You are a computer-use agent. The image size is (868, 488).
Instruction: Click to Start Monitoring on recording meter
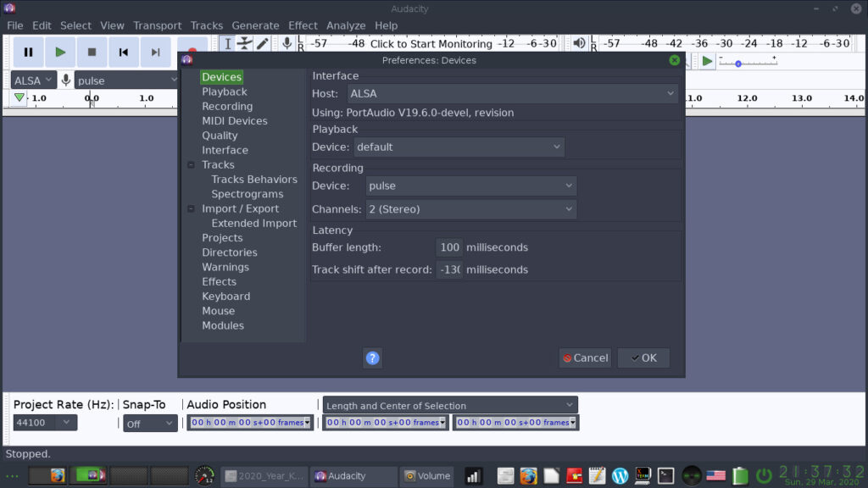[431, 44]
